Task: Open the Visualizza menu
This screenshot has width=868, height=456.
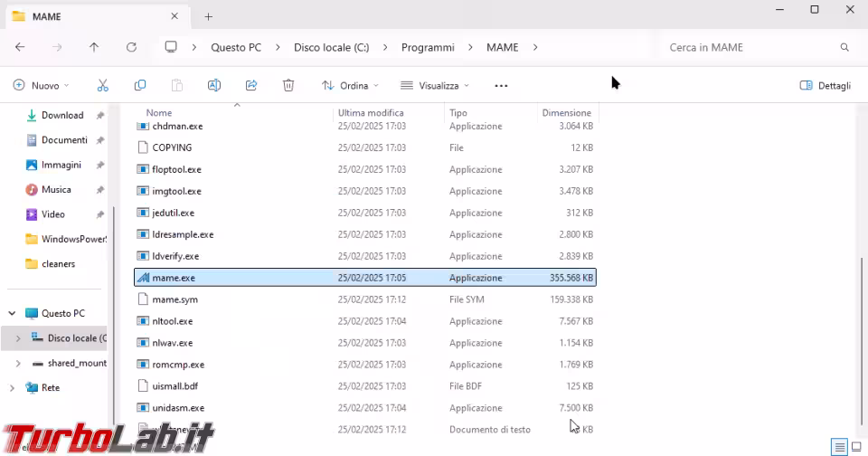Action: pos(435,85)
